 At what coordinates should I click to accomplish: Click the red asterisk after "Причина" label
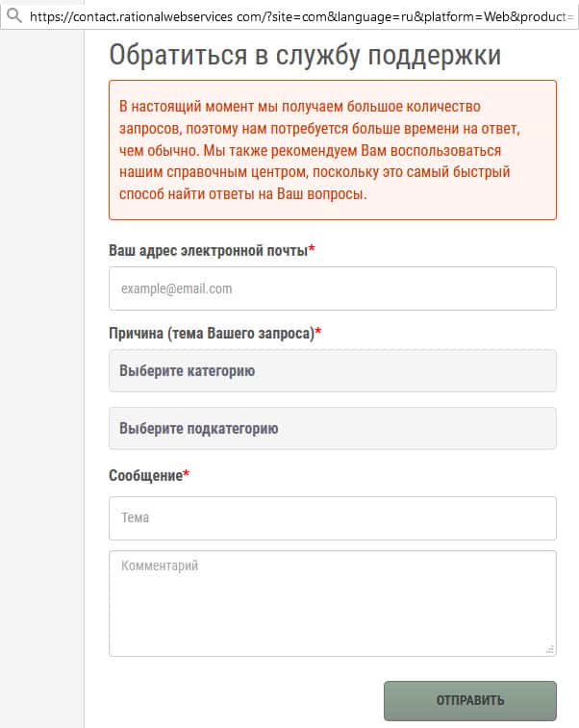coord(318,332)
